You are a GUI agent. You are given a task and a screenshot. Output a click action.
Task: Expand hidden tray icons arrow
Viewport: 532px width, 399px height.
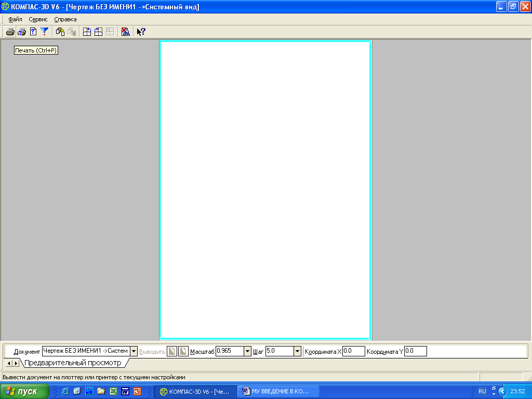[502, 391]
